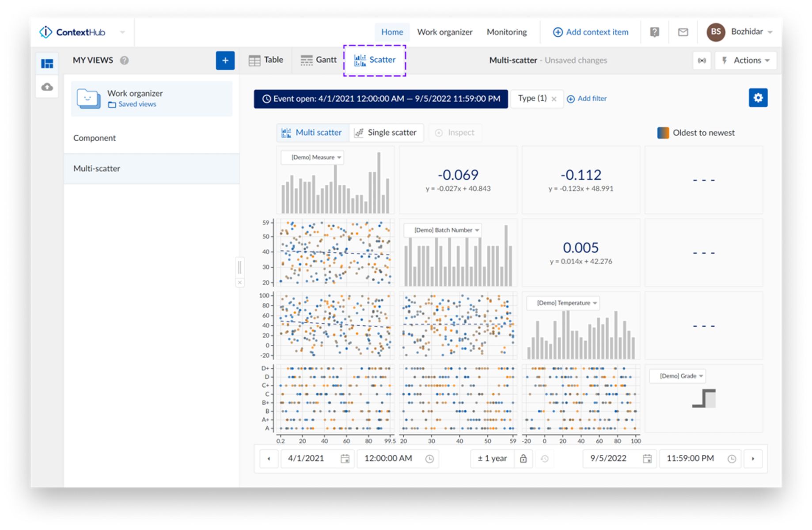Click the blue settings gear icon
The image size is (812, 530).
758,98
